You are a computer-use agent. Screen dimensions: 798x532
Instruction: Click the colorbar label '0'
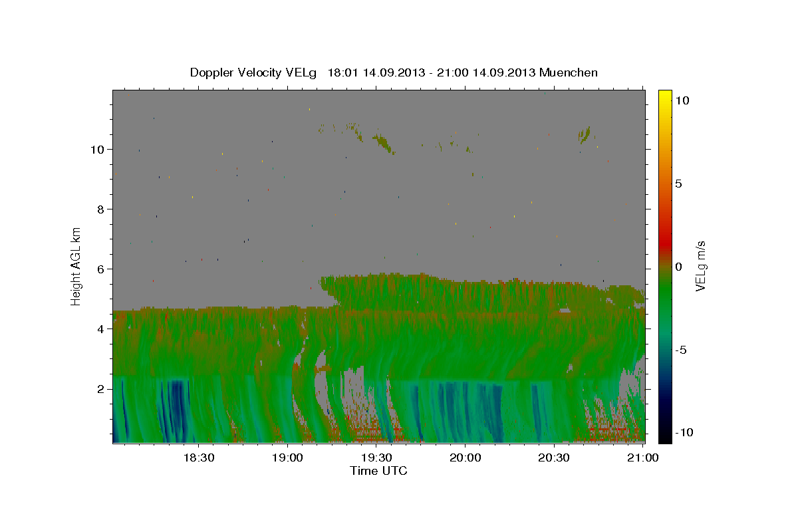pos(678,267)
